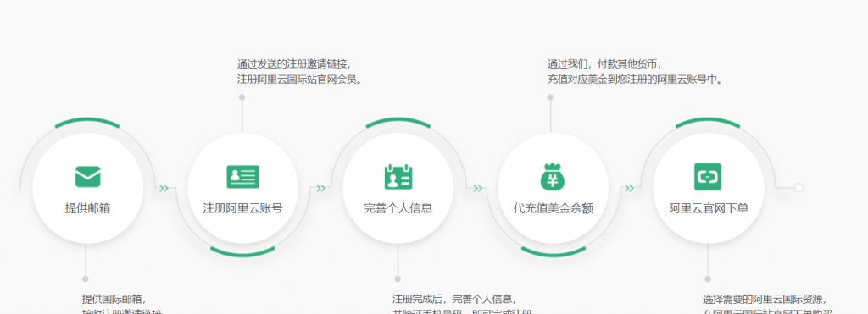868x314 pixels.
Task: Click the text 提供国际邮箱,
Action: (x=114, y=299)
